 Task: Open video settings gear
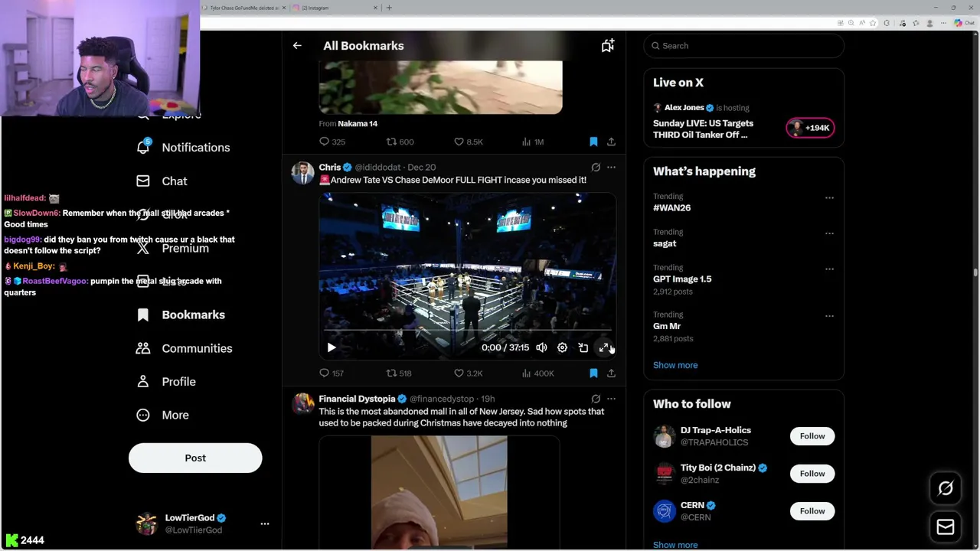[x=562, y=347]
